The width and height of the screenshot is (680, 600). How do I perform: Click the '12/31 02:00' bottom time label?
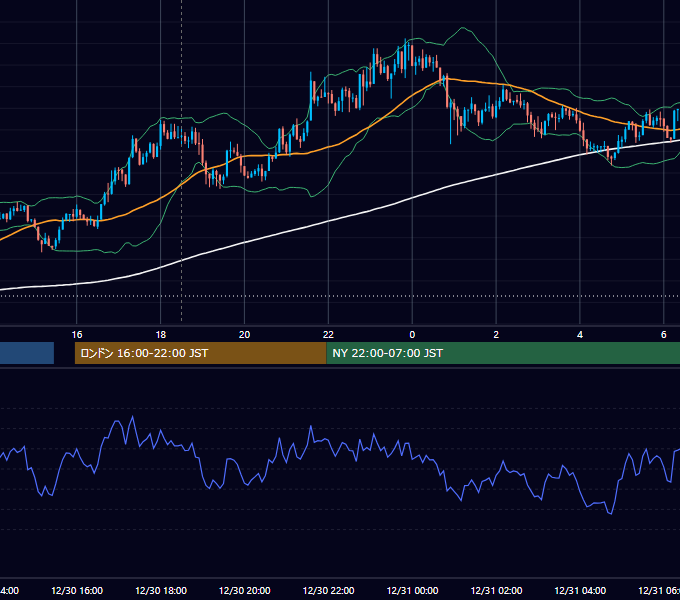496,590
